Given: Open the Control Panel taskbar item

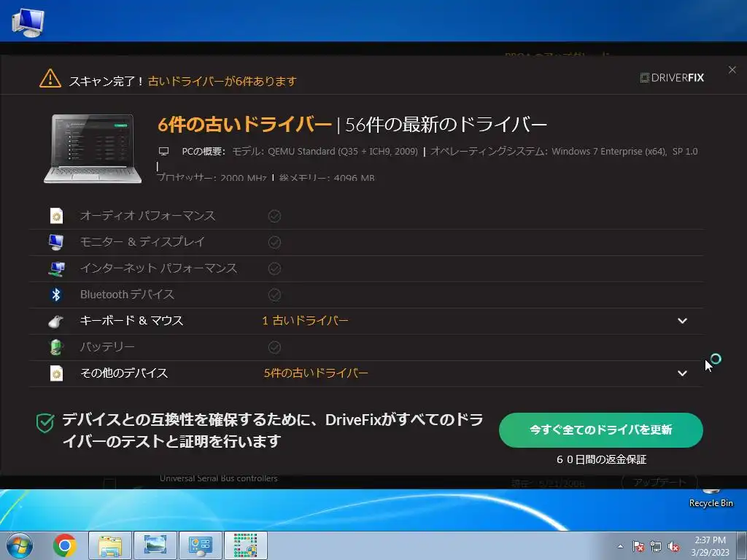Looking at the screenshot, I should tap(200, 545).
